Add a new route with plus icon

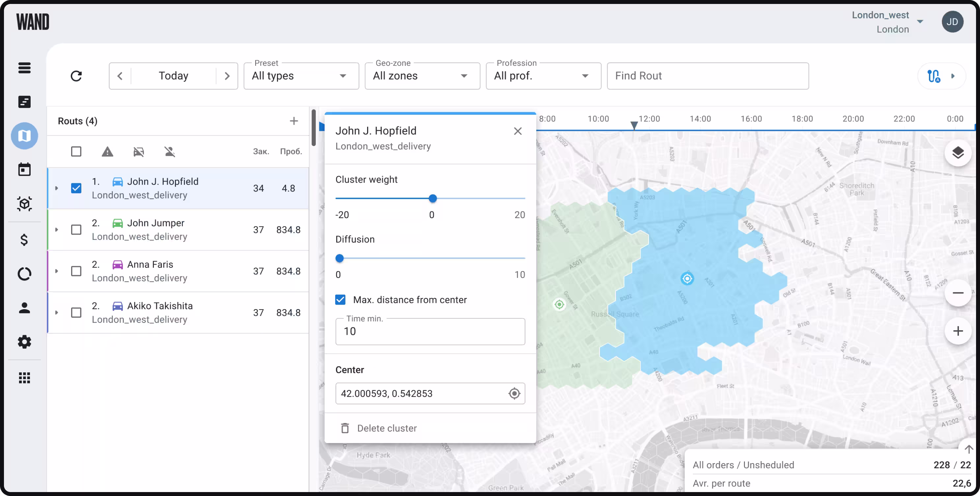click(x=293, y=121)
